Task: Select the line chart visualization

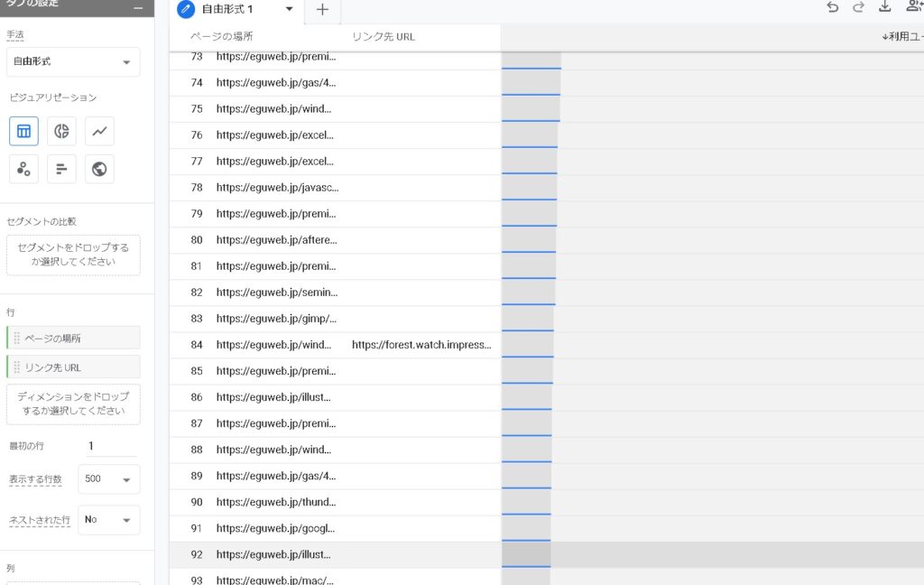Action: click(x=99, y=131)
